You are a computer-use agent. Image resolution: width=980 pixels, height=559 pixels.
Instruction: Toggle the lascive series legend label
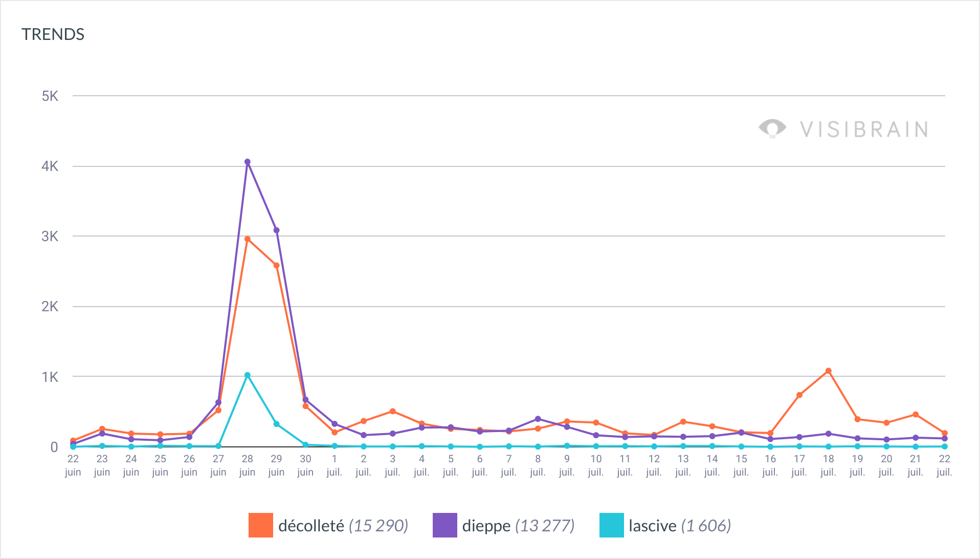pyautogui.click(x=679, y=526)
